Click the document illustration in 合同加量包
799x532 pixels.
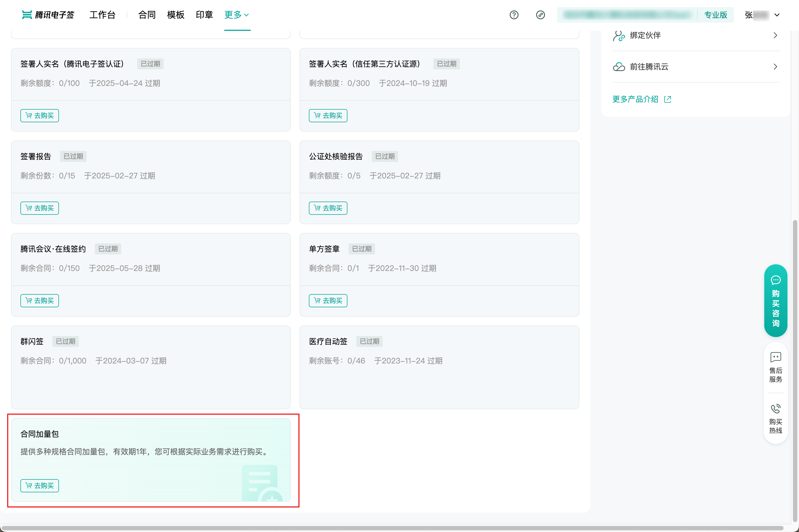262,483
